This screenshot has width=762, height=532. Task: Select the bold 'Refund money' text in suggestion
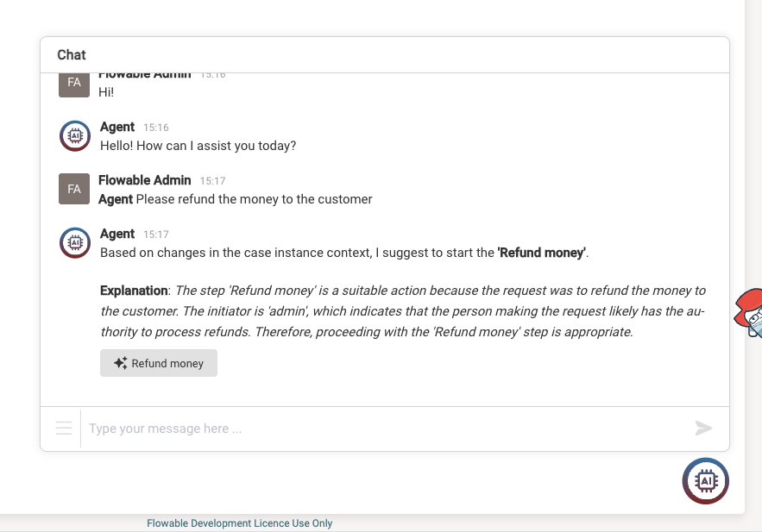click(x=541, y=253)
